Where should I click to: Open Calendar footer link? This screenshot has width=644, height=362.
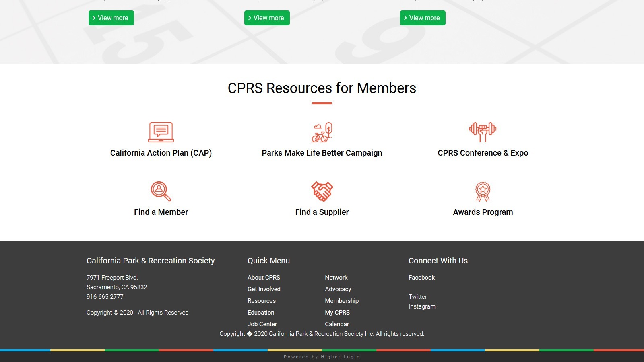(x=337, y=324)
